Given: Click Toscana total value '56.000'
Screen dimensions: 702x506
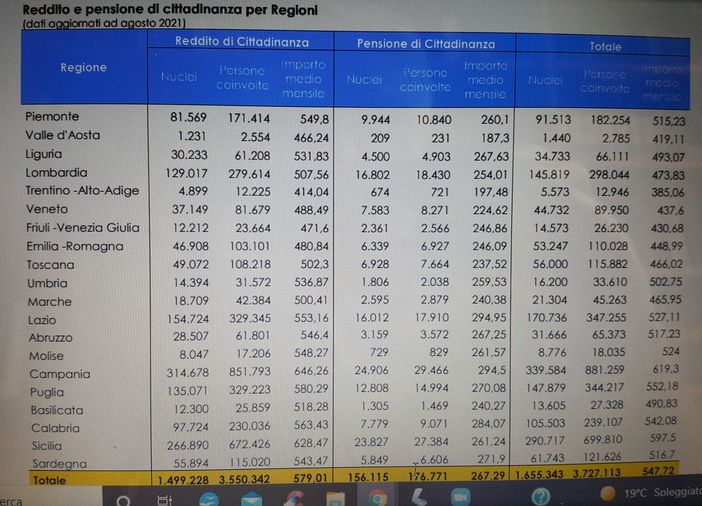Looking at the screenshot, I should [550, 264].
